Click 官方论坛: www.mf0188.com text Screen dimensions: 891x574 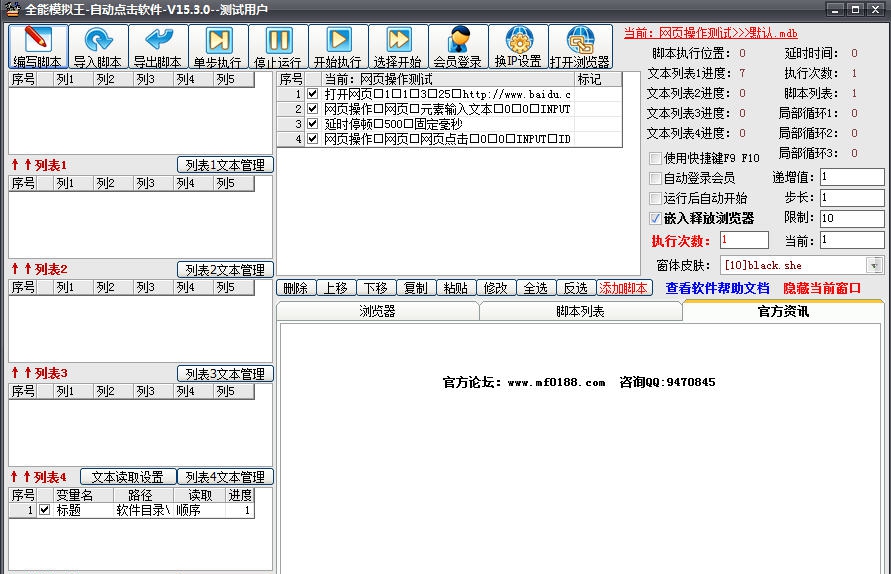[x=524, y=382]
